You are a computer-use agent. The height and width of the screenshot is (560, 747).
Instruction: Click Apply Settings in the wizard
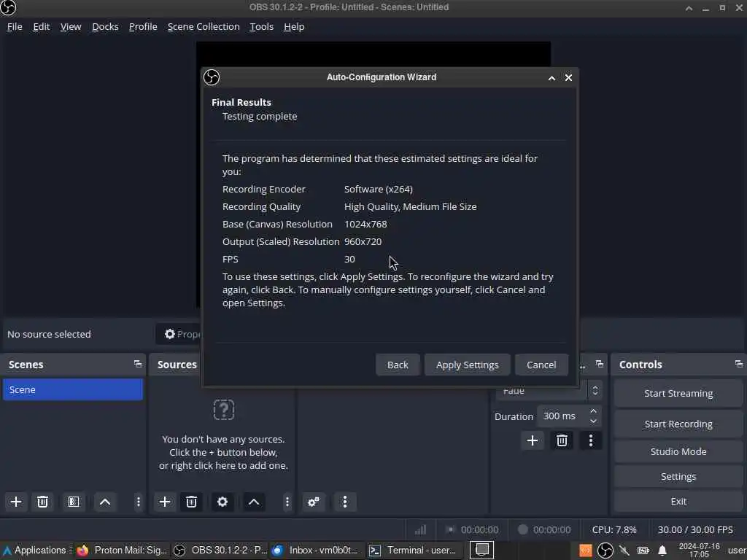coord(468,365)
